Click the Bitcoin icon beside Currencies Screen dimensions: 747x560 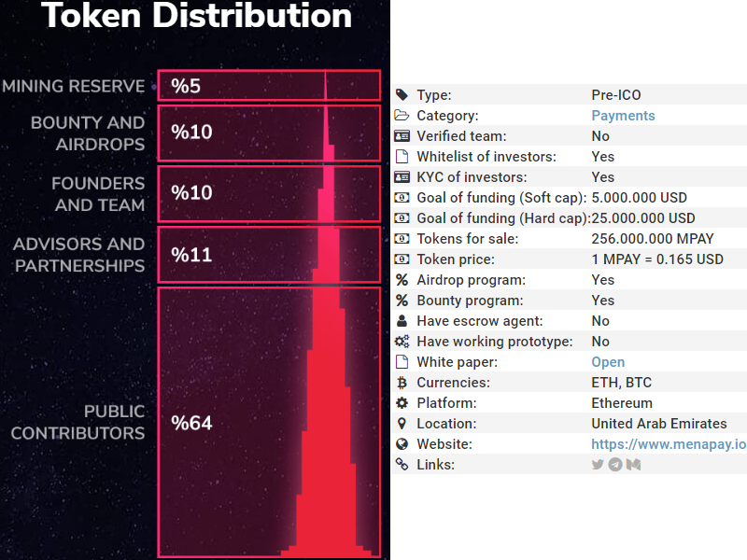pyautogui.click(x=402, y=383)
